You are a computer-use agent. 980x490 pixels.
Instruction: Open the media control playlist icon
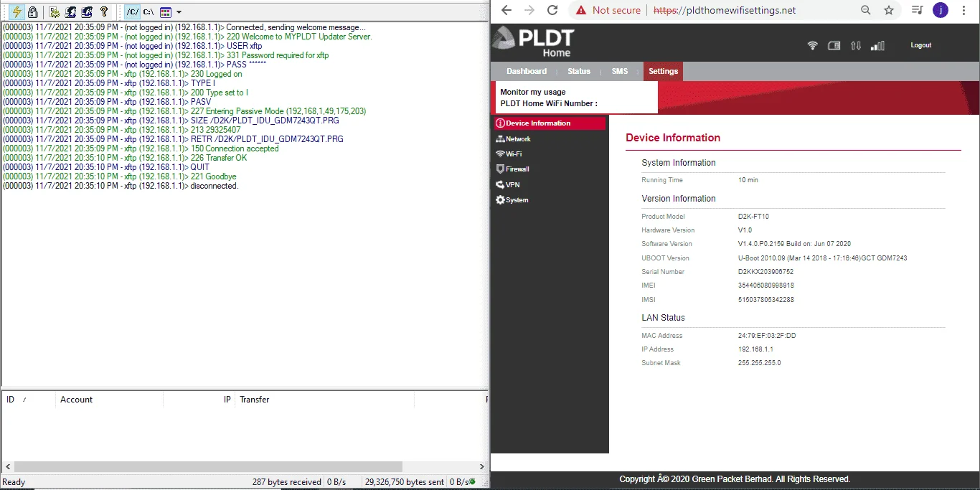(x=917, y=10)
